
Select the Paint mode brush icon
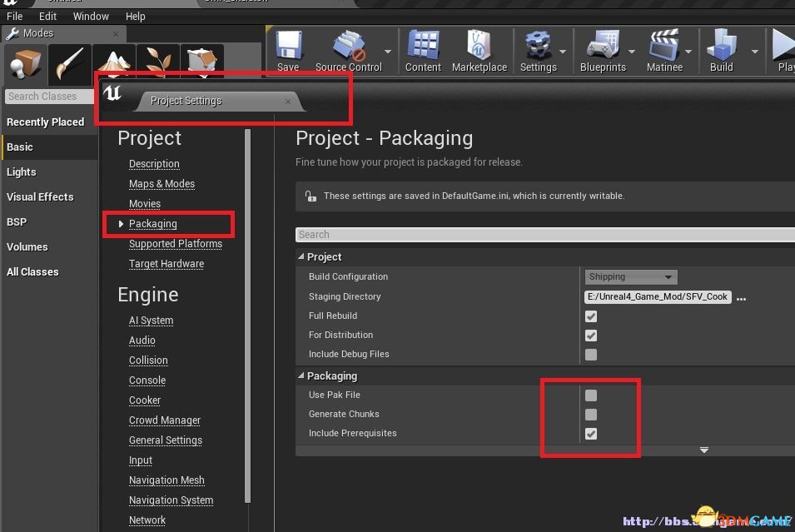coord(69,64)
